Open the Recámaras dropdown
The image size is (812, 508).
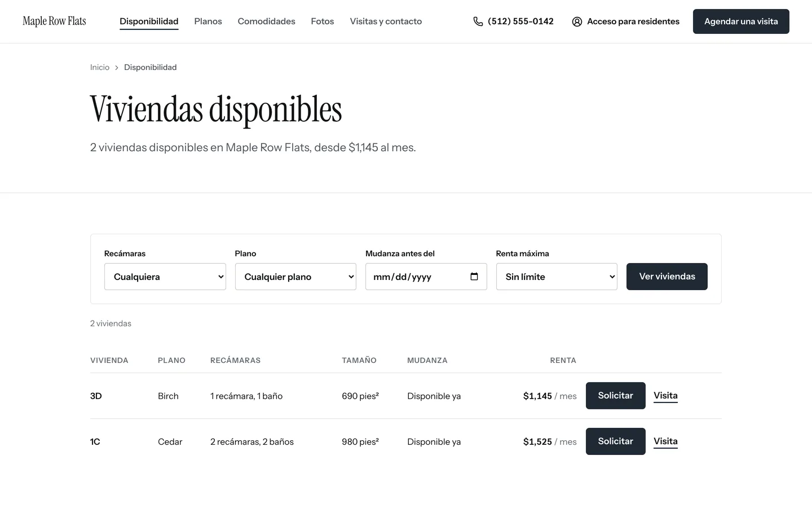[165, 277]
